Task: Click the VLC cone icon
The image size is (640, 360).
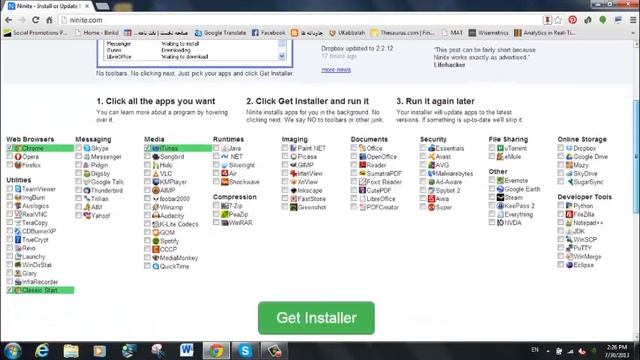Action: click(156, 173)
